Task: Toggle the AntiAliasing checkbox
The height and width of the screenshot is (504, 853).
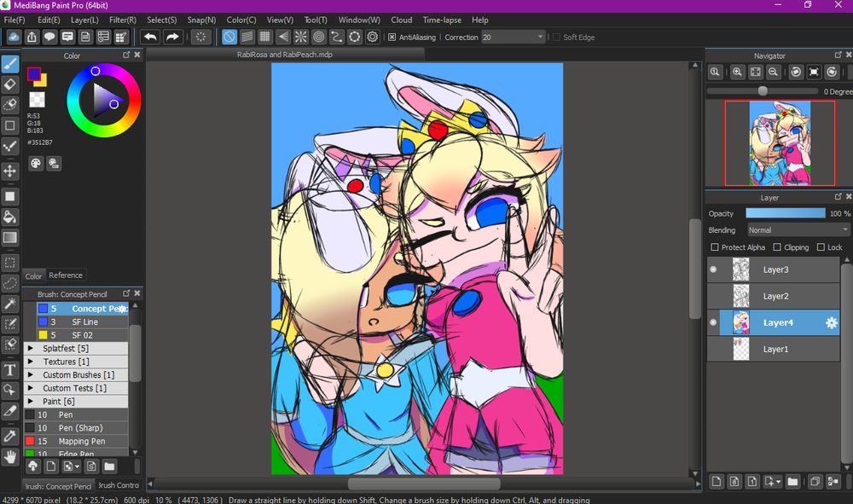Action: tap(392, 37)
